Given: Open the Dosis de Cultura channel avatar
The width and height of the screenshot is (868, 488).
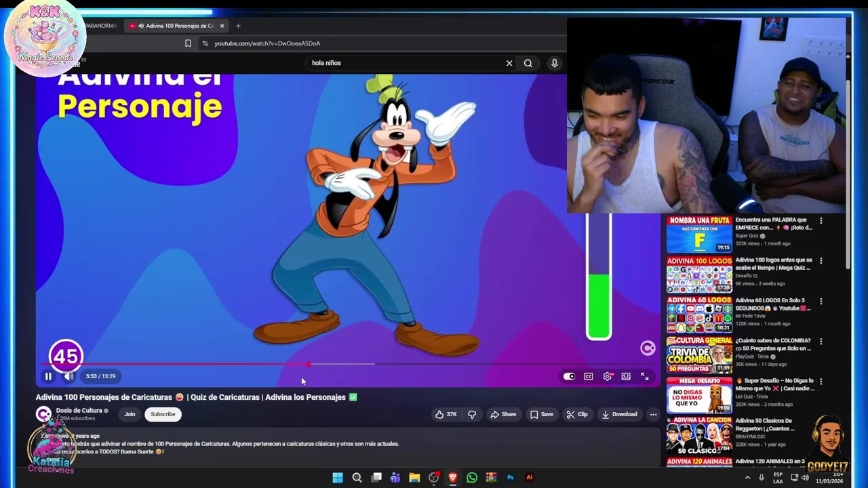Looking at the screenshot, I should [x=43, y=414].
